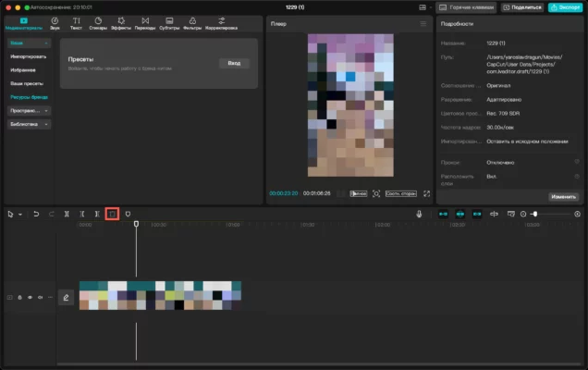This screenshot has height=370, width=588.
Task: Toggle the main track magnet
Action: point(443,214)
